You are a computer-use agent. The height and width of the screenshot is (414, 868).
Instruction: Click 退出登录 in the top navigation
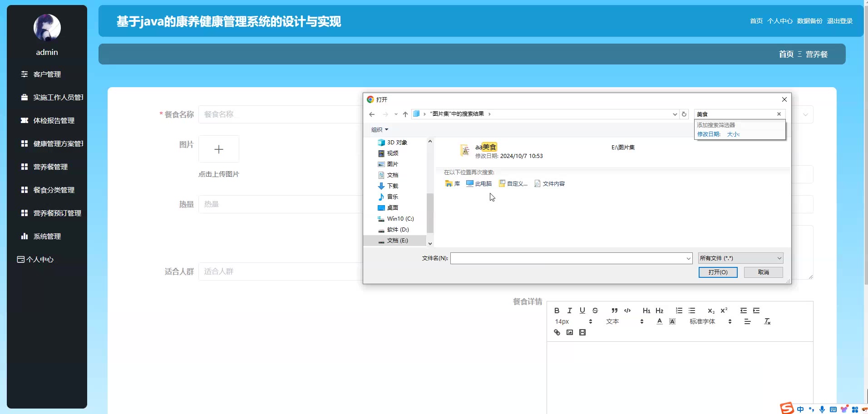[x=839, y=21]
